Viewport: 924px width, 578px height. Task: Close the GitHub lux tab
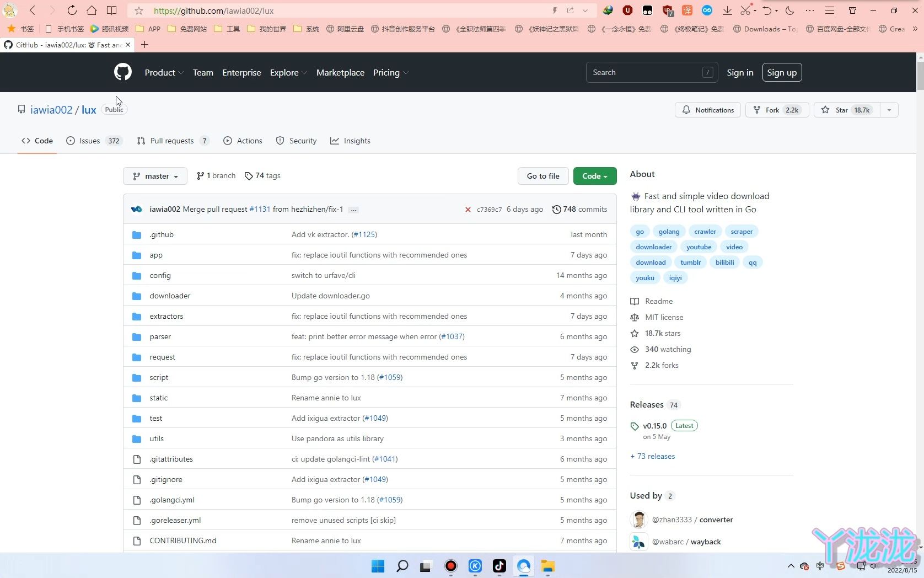coord(128,45)
